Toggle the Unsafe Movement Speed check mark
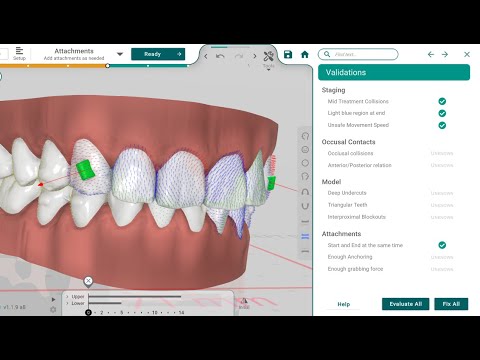Image resolution: width=480 pixels, height=360 pixels. click(x=442, y=125)
